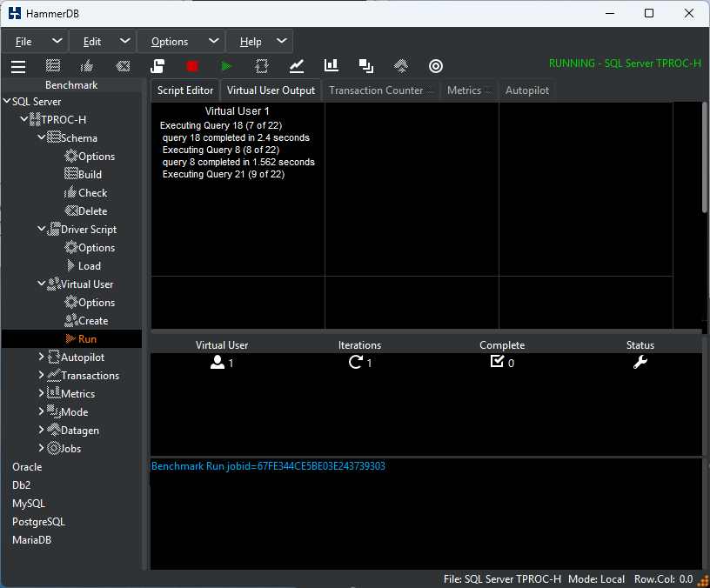Click the Benchmark Run jobid text line
This screenshot has height=588, width=710.
(268, 466)
